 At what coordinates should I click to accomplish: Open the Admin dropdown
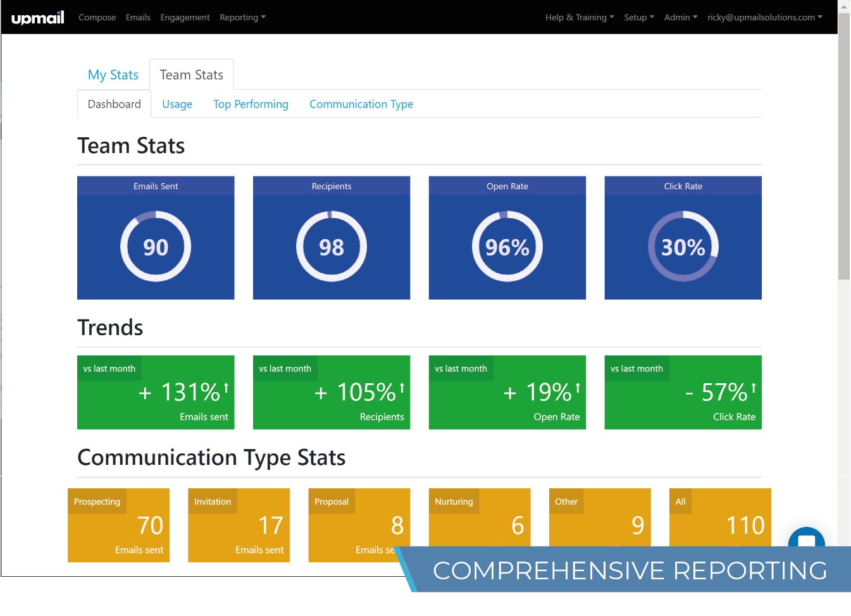coord(680,18)
